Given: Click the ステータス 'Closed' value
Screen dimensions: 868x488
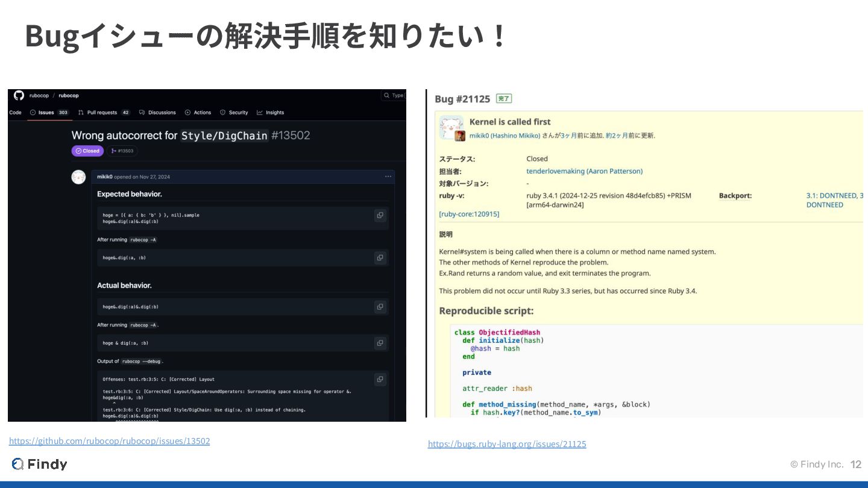Looking at the screenshot, I should tap(537, 159).
